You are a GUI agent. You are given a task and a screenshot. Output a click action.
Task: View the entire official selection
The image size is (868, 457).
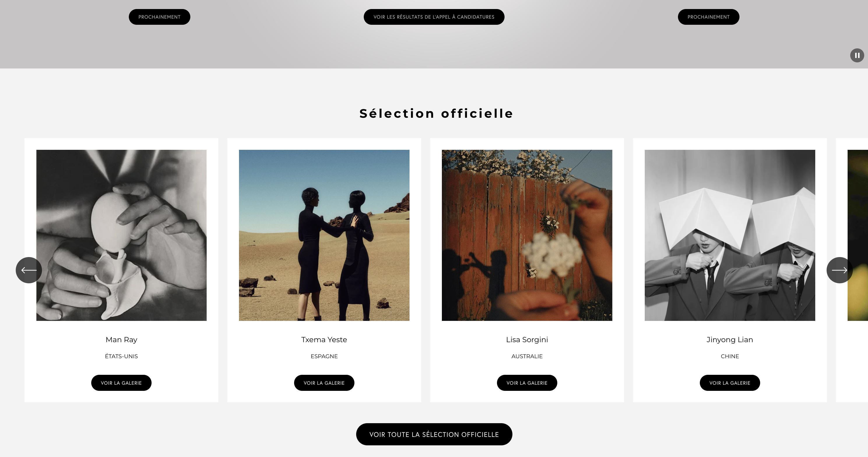click(x=434, y=435)
